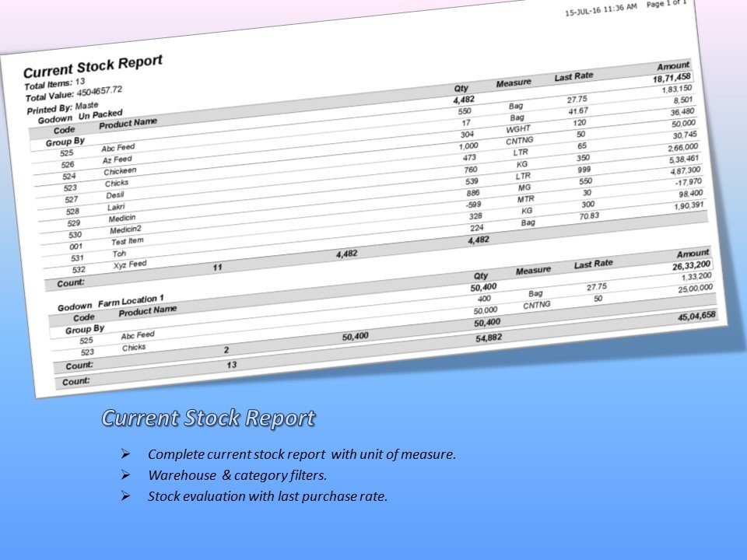Select the grand total amount 45,04,658
Screen dimensions: 747x560
coord(696,317)
